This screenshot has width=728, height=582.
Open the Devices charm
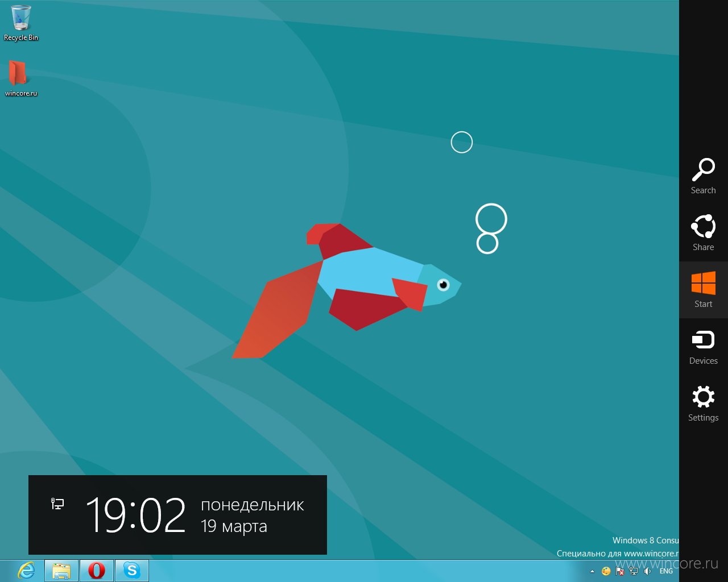704,347
